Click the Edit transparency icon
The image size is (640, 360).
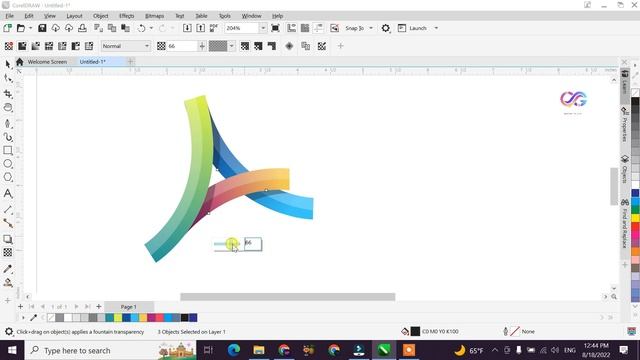[322, 46]
